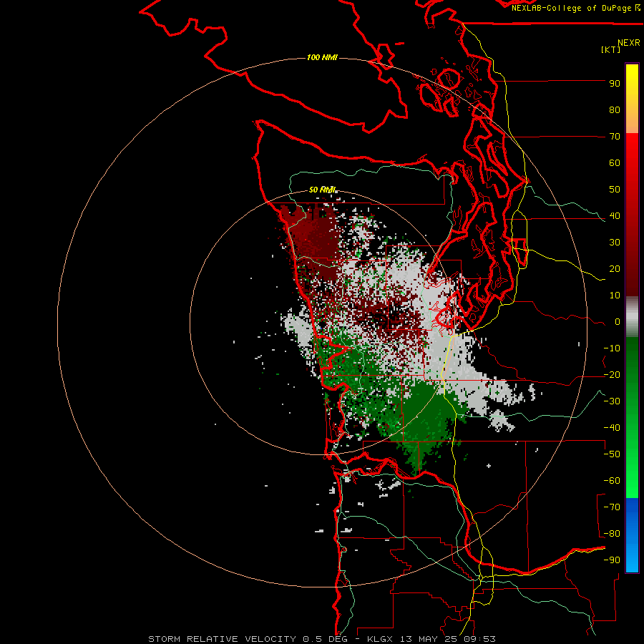Click the -10 knot scale label

click(x=612, y=348)
